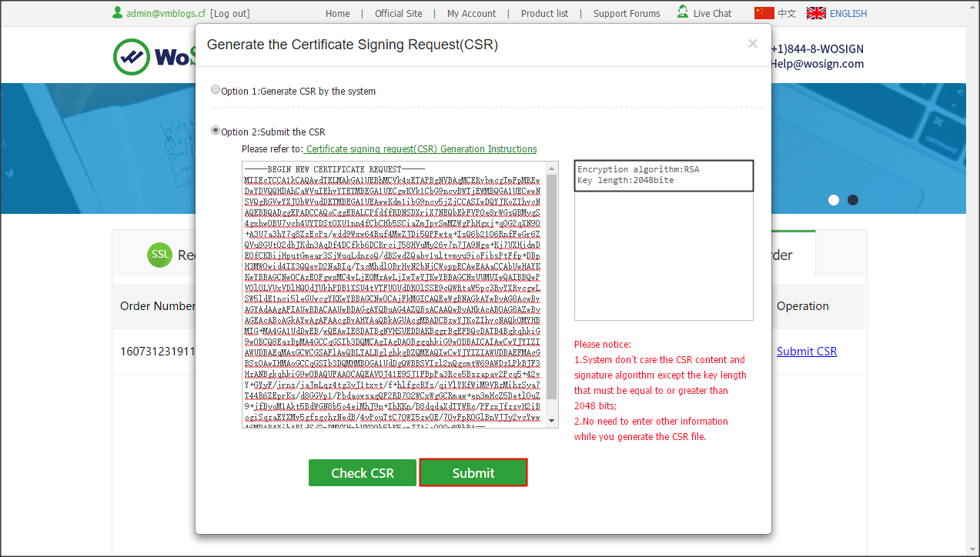Go to second banner slide dot
This screenshot has width=980, height=557.
tap(853, 200)
